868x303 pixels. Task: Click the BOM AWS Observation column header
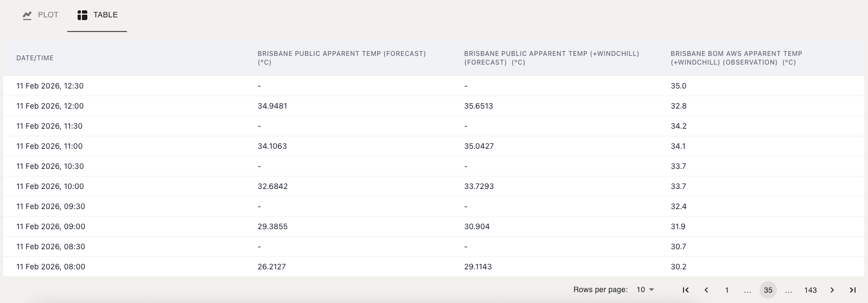pos(736,58)
